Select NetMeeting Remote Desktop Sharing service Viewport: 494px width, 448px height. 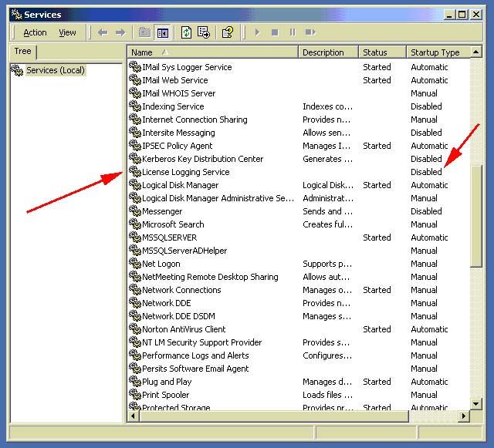pyautogui.click(x=210, y=277)
